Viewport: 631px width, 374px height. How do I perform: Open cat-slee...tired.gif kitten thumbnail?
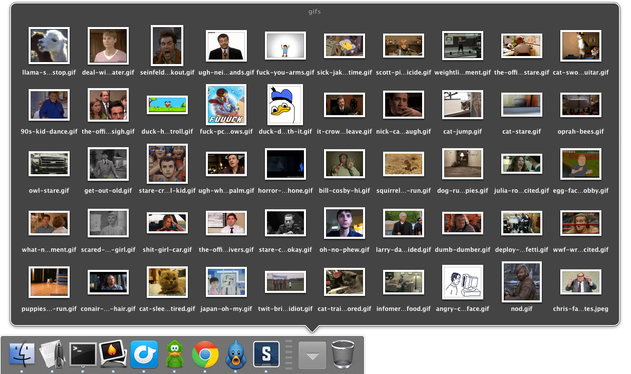point(167,282)
